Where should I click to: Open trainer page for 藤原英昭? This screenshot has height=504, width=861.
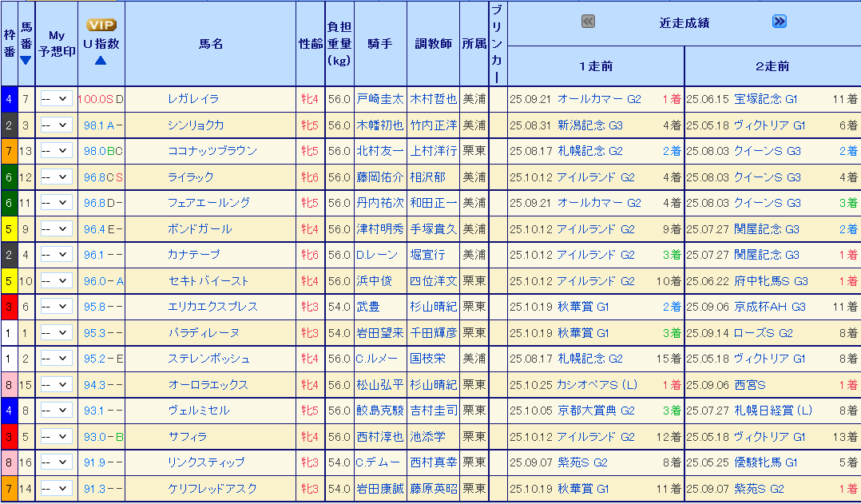(x=433, y=488)
